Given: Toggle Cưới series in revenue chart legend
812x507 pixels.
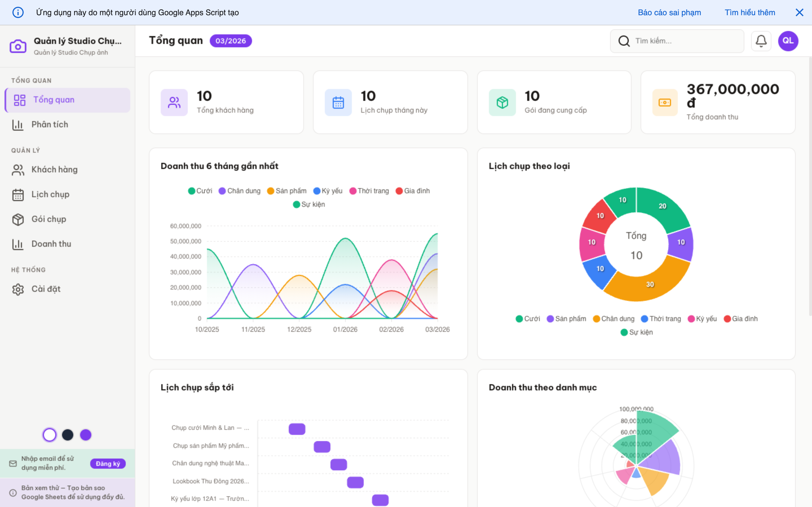Looking at the screenshot, I should pos(200,191).
